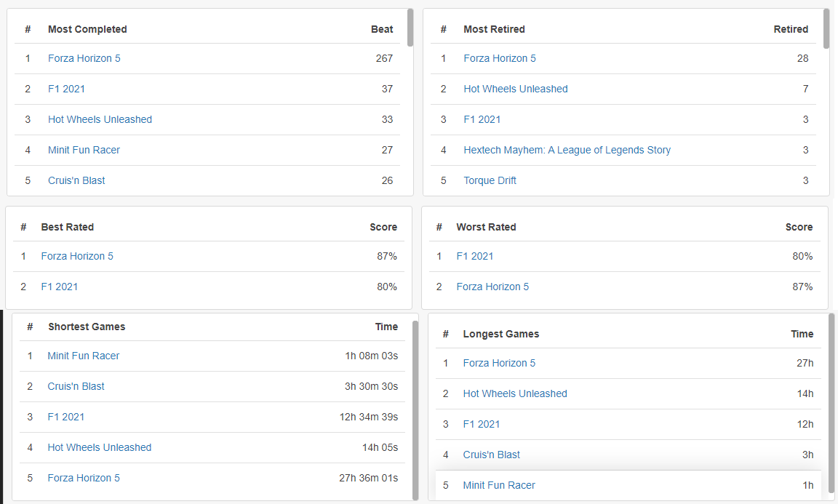This screenshot has width=838, height=504.
Task: Select Hot Wheels Unleashed in Most Completed
Action: point(100,119)
